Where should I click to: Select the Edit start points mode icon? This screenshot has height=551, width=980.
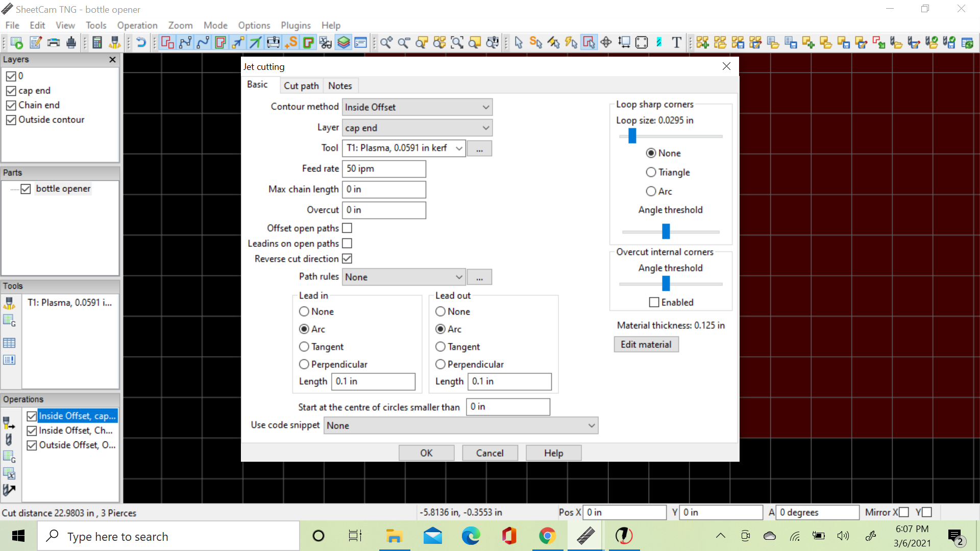536,42
